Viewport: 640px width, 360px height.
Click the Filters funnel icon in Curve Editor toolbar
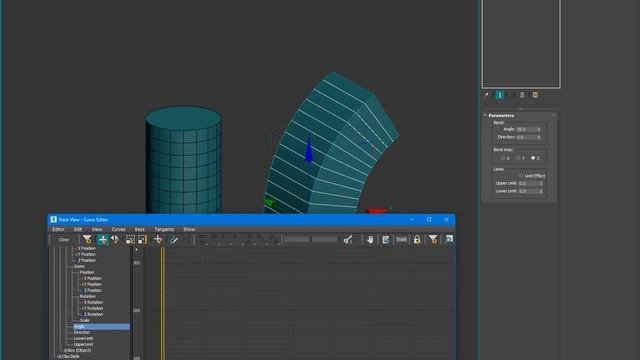tap(87, 240)
